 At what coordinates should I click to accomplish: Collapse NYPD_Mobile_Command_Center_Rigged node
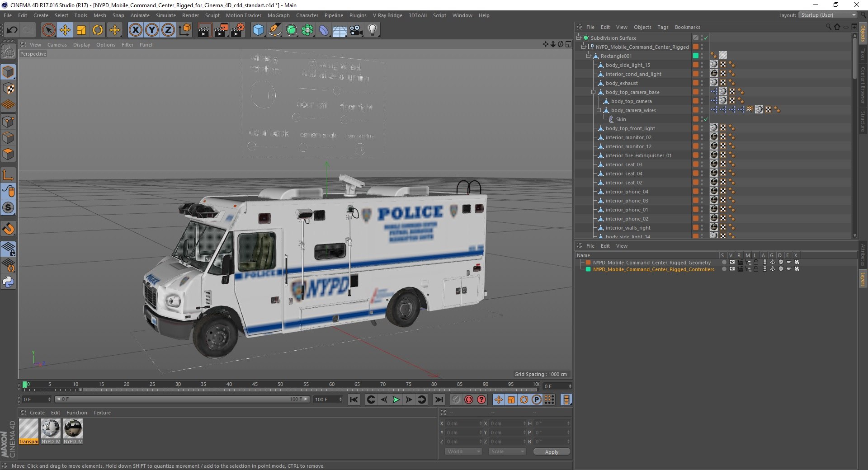(584, 47)
